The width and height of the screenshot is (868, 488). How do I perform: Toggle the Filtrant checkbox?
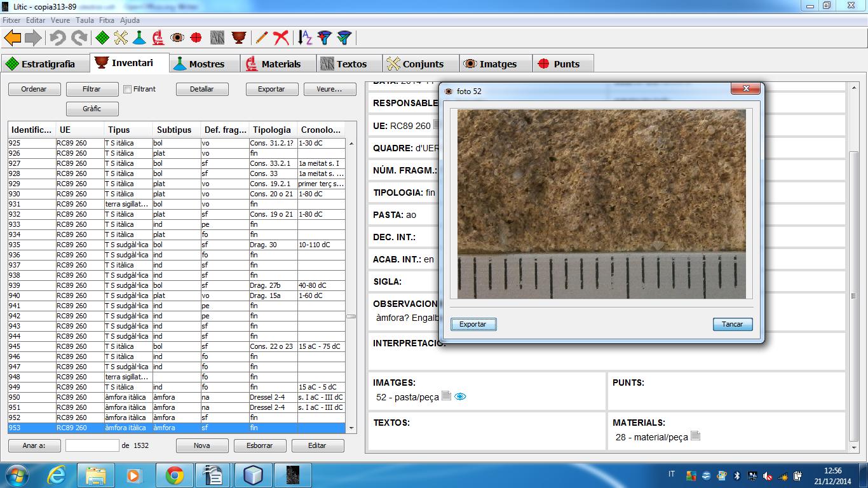[x=128, y=89]
